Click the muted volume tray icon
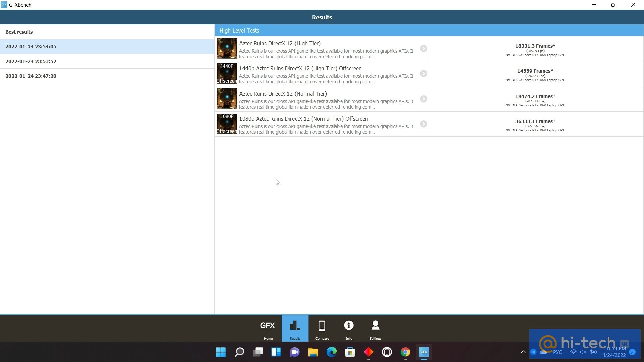 tap(584, 352)
